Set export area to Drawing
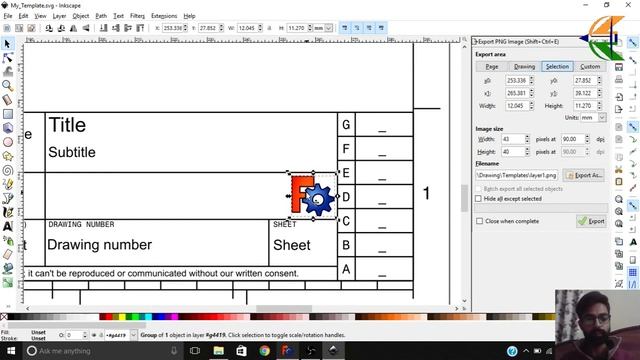Image resolution: width=640 pixels, height=360 pixels. click(524, 67)
